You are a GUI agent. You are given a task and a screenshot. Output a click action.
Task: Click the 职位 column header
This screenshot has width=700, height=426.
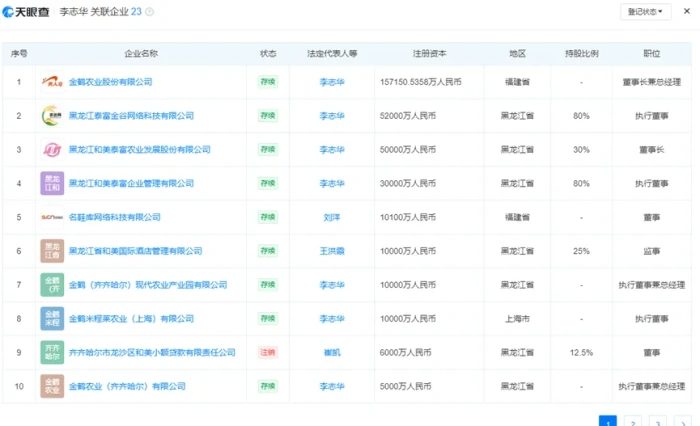652,54
